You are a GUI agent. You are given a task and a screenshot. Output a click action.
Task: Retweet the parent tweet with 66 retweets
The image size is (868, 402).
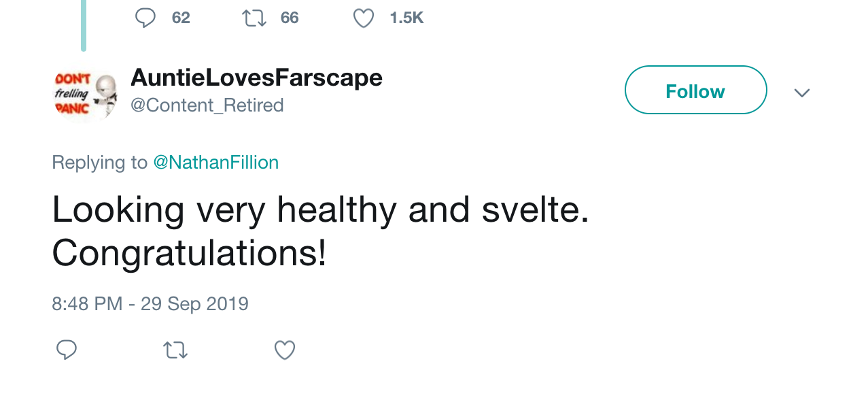pos(254,18)
